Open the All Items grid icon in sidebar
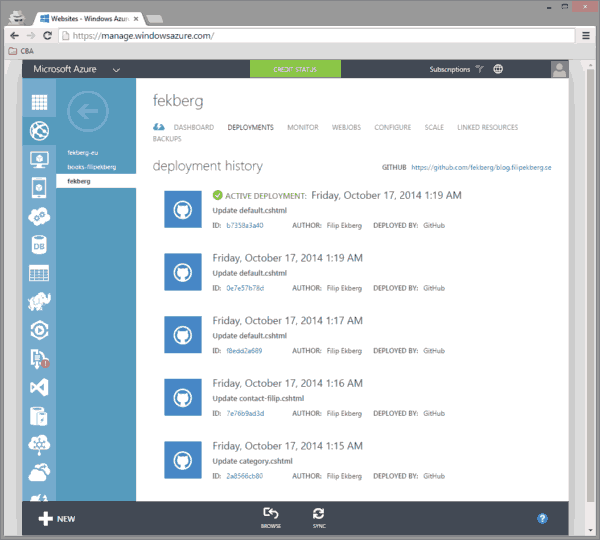Screen dimensions: 600x540 click(x=39, y=102)
